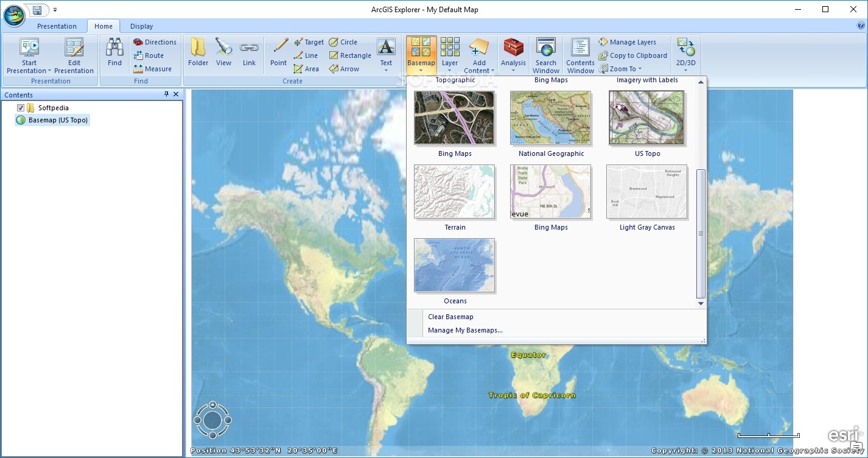Choose Clear Basemap
The width and height of the screenshot is (868, 458).
click(450, 317)
